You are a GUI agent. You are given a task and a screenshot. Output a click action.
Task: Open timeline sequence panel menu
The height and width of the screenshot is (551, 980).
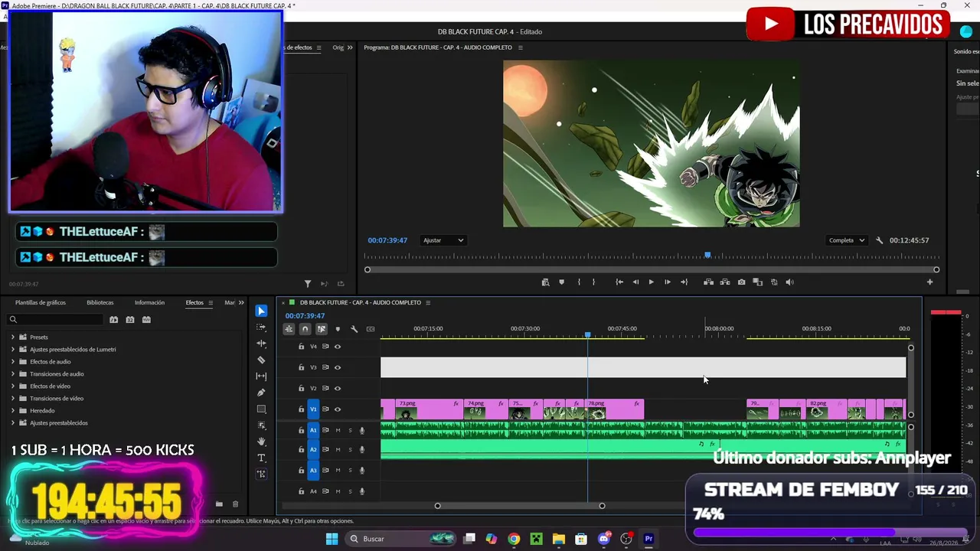click(428, 303)
